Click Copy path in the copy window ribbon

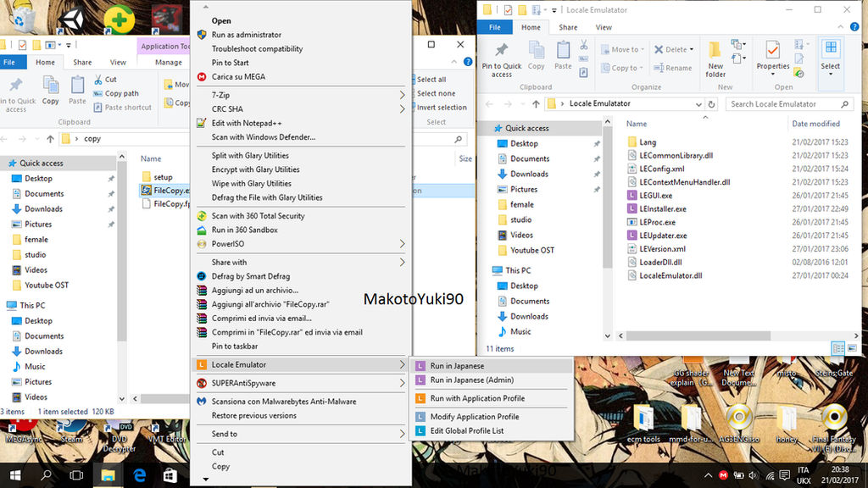point(115,93)
